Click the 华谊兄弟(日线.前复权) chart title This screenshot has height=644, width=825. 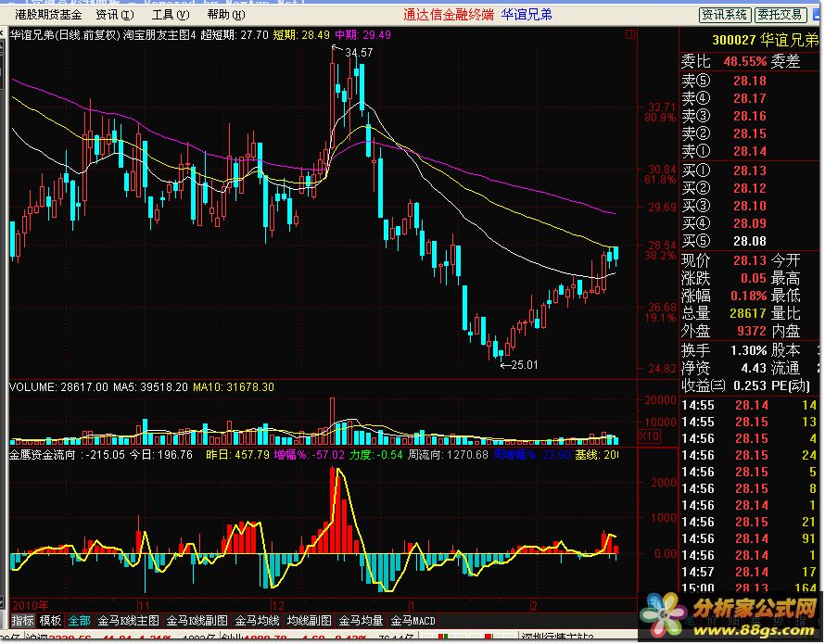click(65, 35)
